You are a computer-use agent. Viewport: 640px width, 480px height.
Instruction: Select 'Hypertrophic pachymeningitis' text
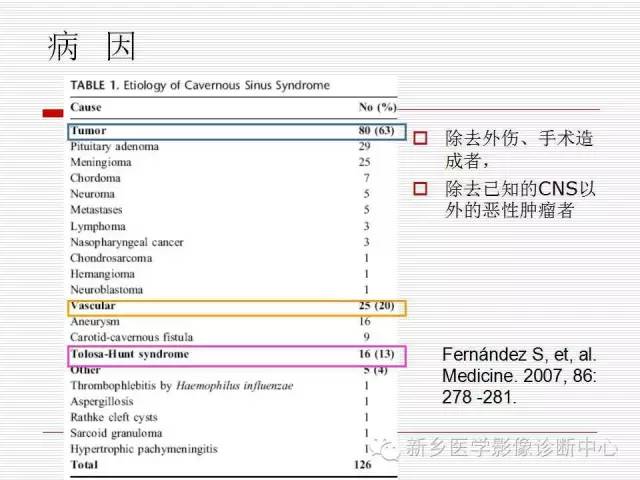144,449
